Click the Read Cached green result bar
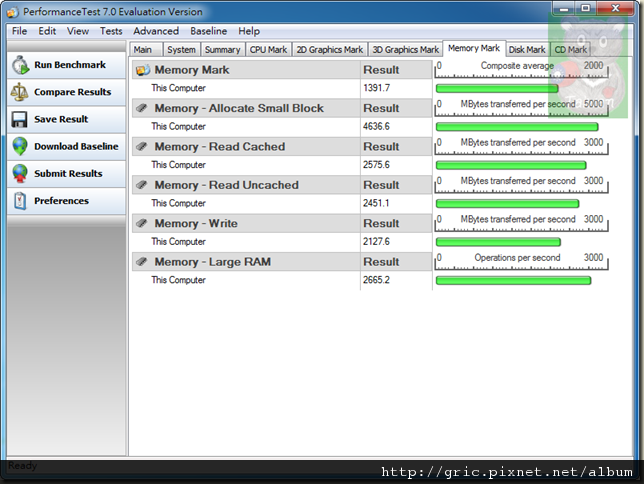This screenshot has width=644, height=484. pos(511,165)
